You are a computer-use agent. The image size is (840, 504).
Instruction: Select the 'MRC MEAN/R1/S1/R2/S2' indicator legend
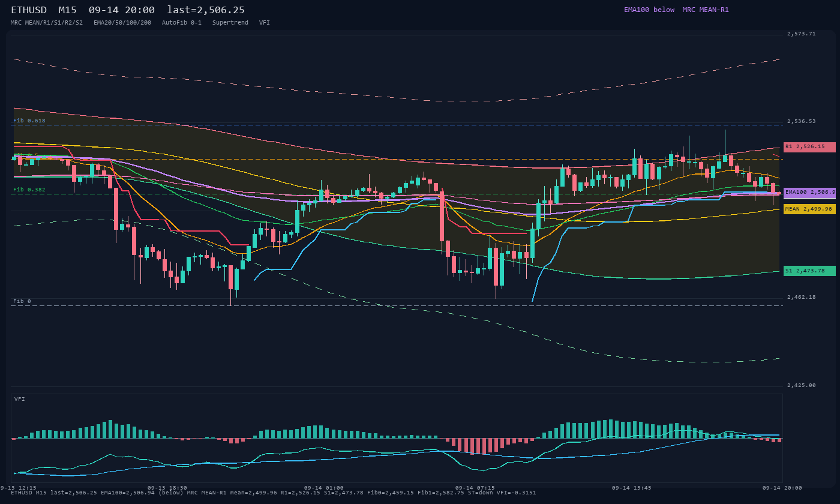tap(47, 22)
